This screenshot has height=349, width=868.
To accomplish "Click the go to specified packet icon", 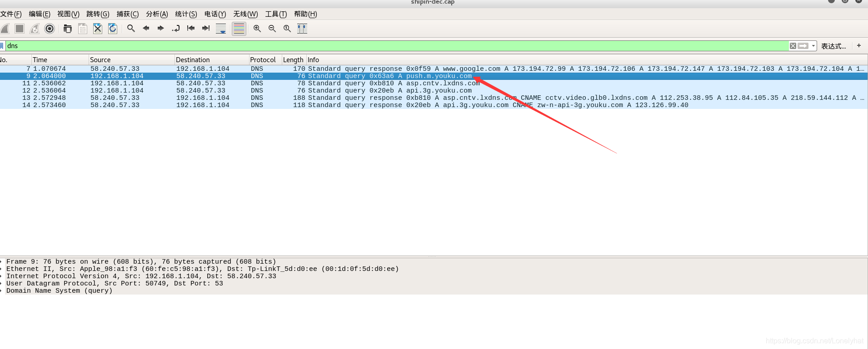I will point(176,29).
